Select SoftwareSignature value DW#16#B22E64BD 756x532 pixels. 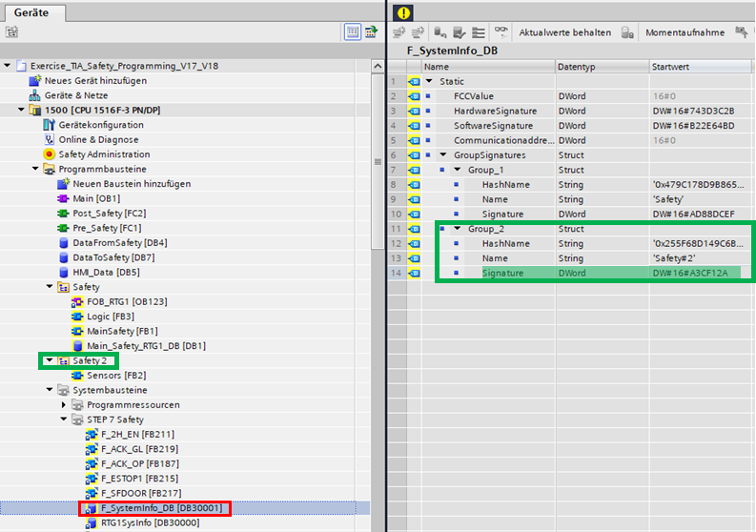(693, 126)
